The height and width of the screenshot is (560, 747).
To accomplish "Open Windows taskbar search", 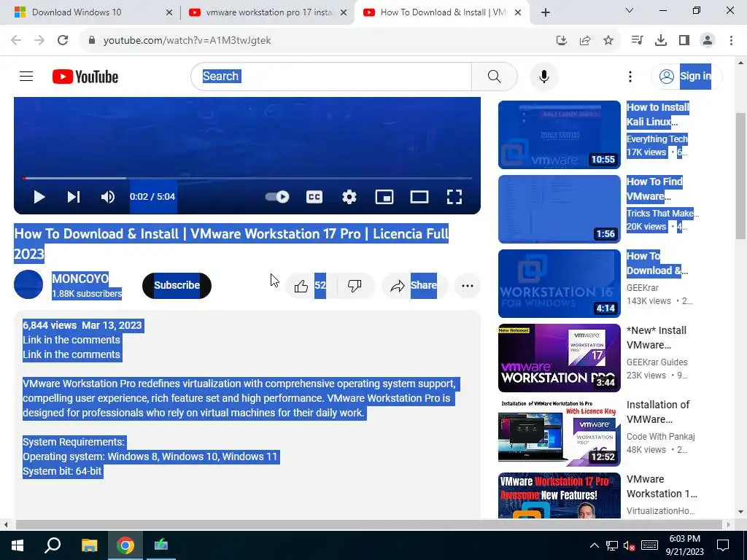I will tap(53, 545).
